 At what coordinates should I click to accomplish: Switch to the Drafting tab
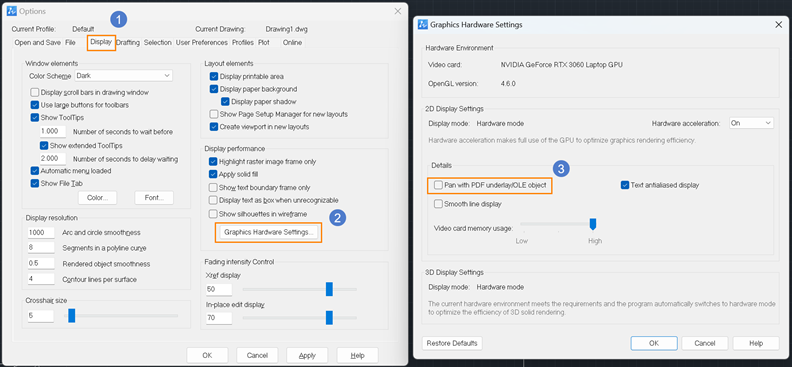click(128, 43)
